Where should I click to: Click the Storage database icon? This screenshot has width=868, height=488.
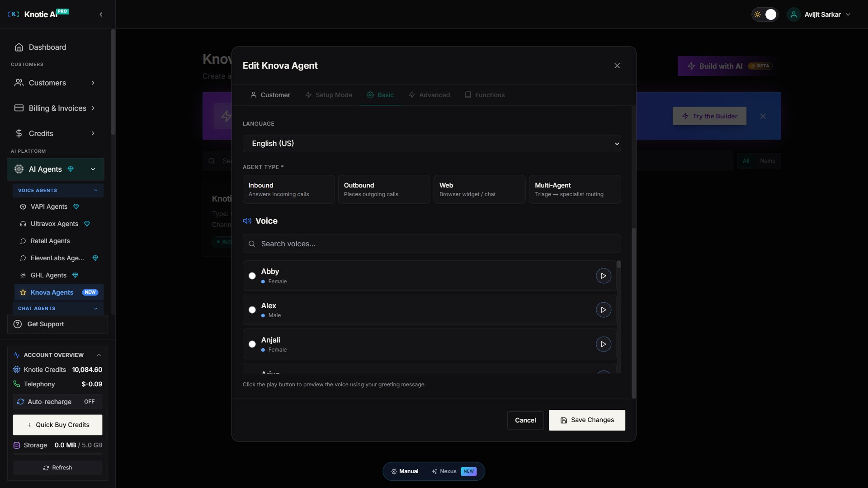17,445
